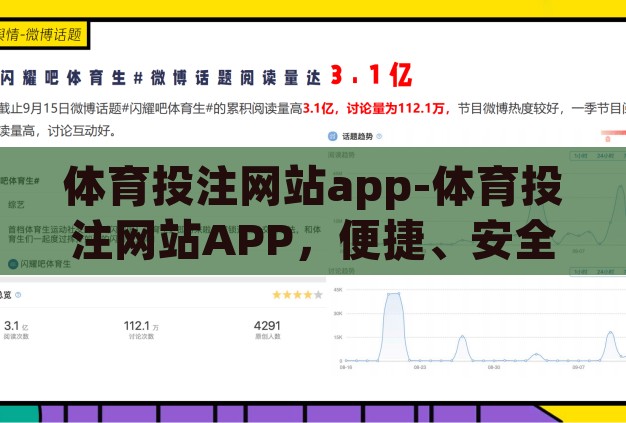Viewport: 626px width, 423px height.
Task: Click the red 讨论量为112.1万 text
Action: click(395, 109)
